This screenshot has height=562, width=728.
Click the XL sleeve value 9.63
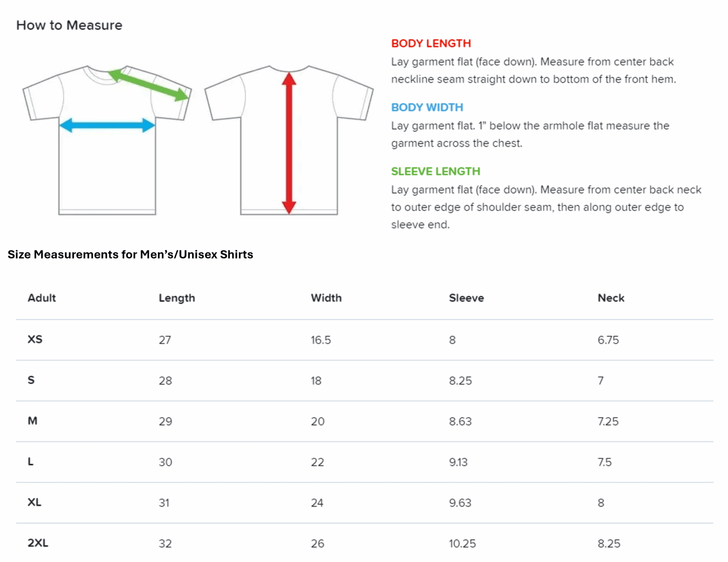coord(460,503)
